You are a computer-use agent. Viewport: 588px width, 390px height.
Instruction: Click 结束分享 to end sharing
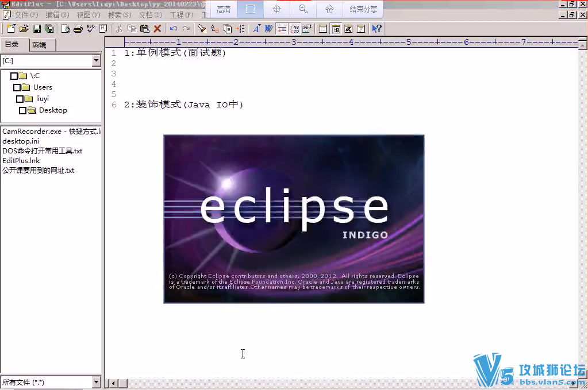(363, 9)
